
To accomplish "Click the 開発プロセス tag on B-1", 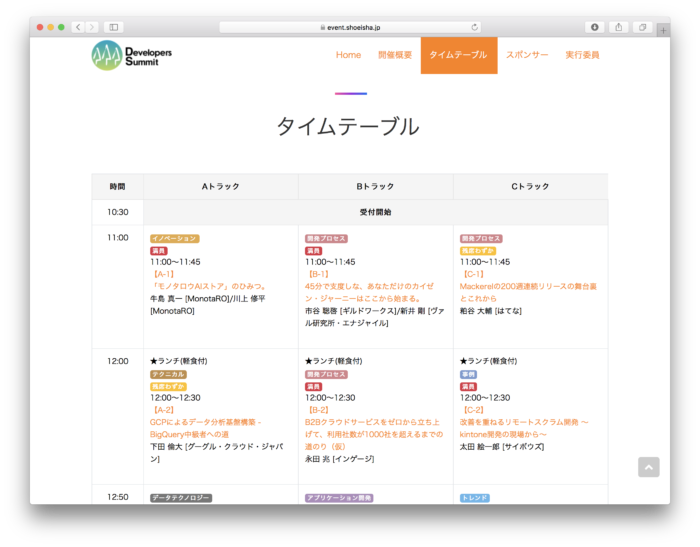I will click(x=326, y=238).
